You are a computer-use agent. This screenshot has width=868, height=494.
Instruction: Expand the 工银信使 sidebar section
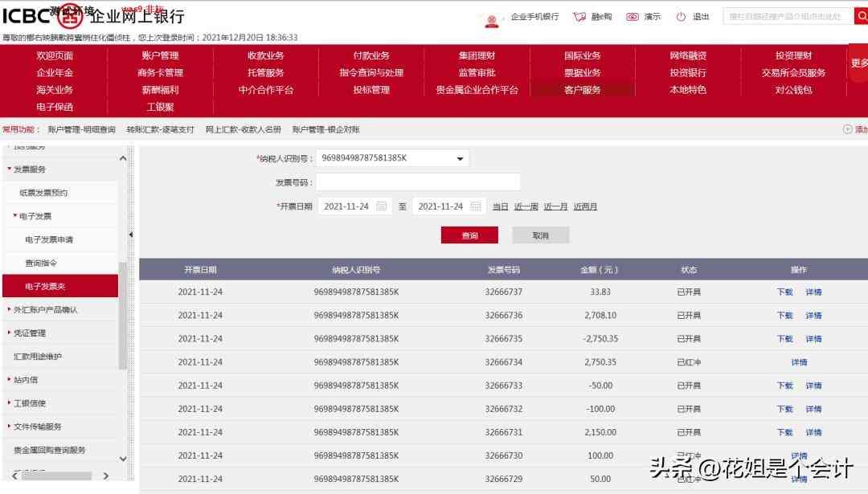10,403
